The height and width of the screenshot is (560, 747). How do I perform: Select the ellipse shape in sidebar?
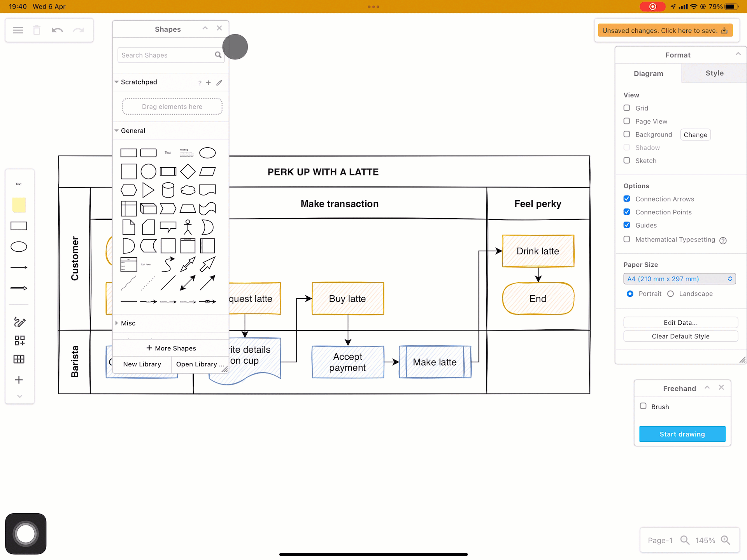pyautogui.click(x=19, y=246)
